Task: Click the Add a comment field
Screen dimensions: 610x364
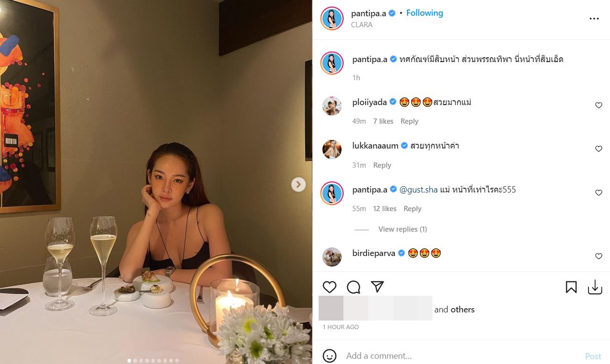Action: [454, 356]
